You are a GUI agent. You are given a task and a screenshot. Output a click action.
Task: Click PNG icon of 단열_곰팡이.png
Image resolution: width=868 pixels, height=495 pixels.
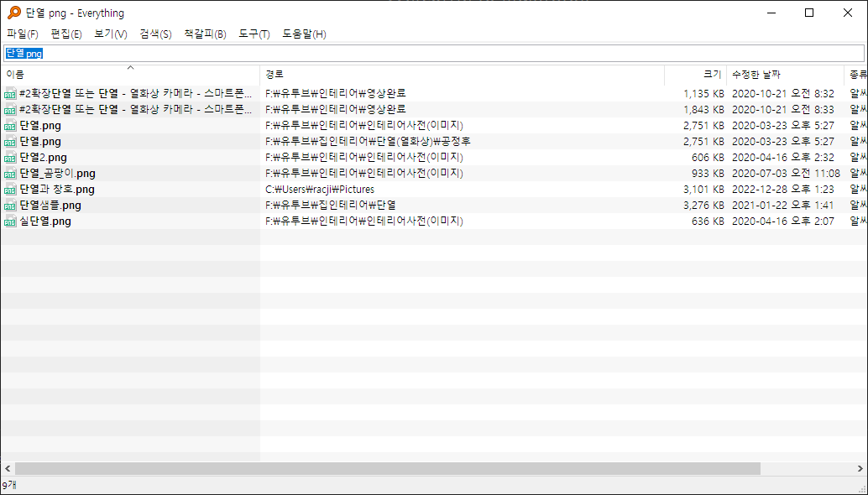pyautogui.click(x=10, y=175)
